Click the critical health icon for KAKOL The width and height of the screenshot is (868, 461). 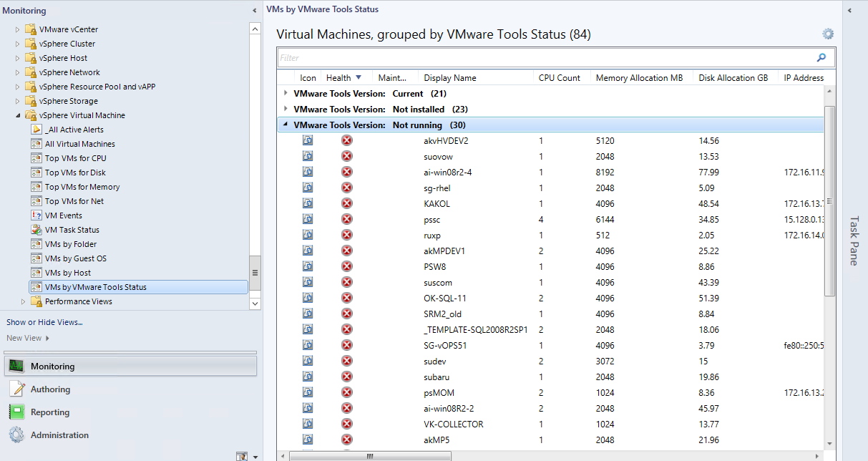pos(347,203)
